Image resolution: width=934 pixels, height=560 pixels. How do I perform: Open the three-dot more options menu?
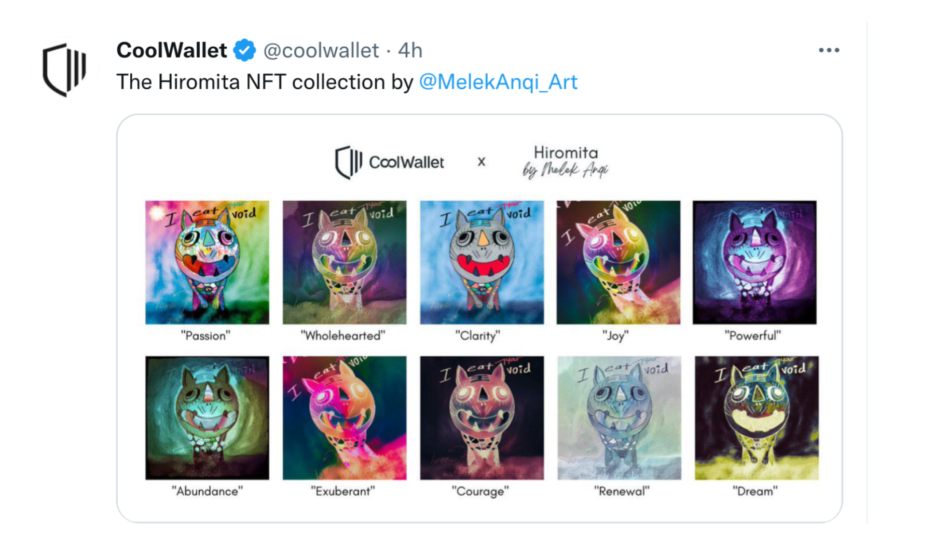(829, 50)
